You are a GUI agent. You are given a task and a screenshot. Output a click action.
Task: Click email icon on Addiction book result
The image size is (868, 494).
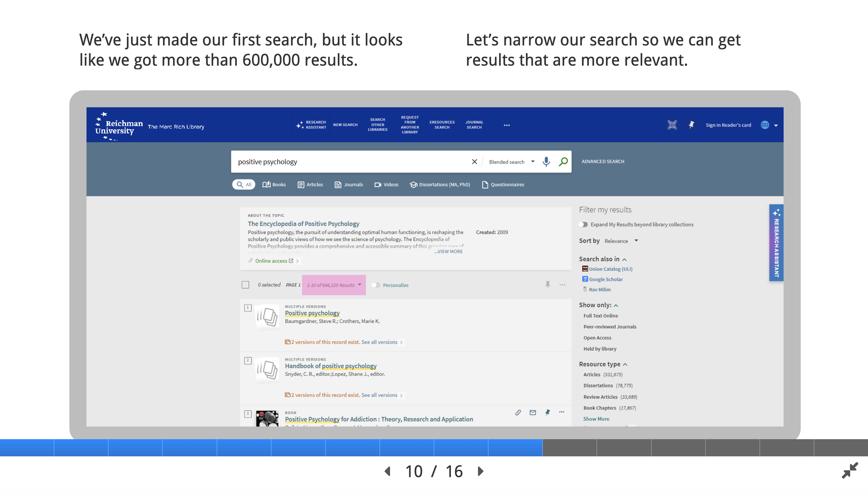(x=532, y=412)
